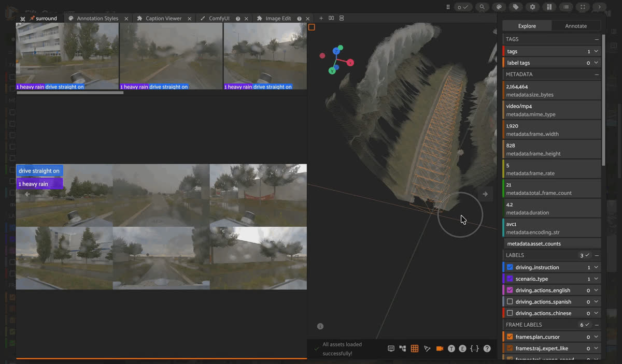Split panel vertically icon

click(x=342, y=18)
